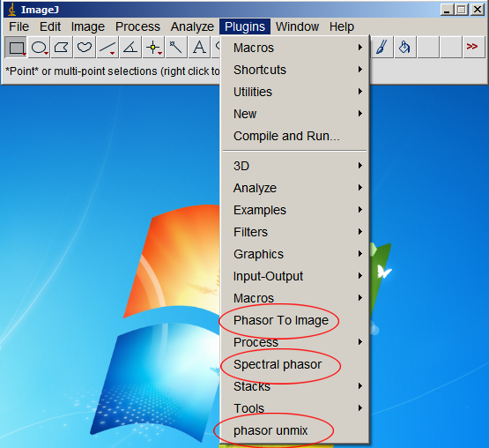Expand Process submenu inside Plugins dropdown
Image resolution: width=489 pixels, height=448 pixels.
[294, 342]
